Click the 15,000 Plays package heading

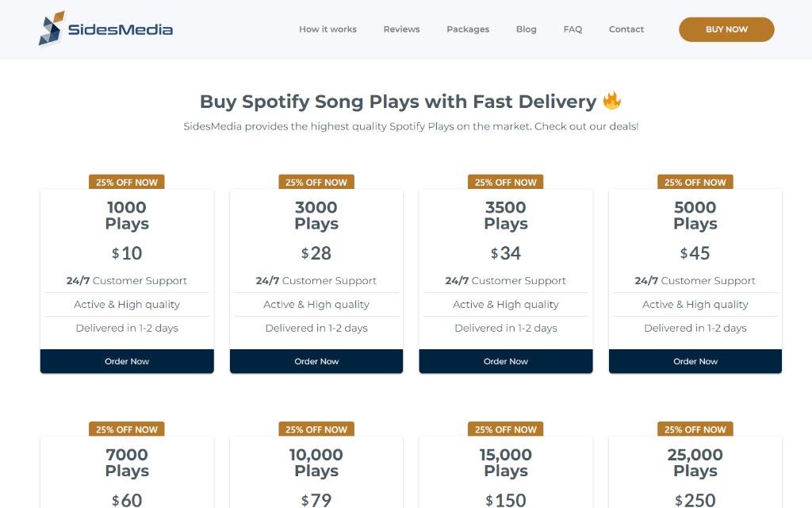[506, 463]
